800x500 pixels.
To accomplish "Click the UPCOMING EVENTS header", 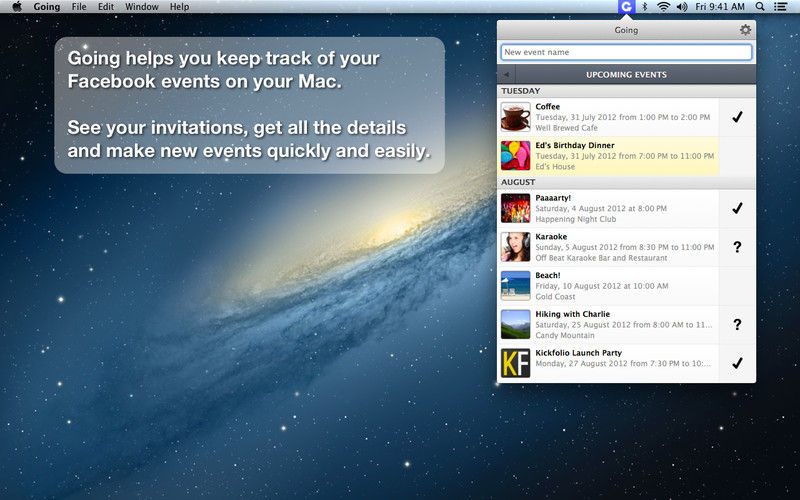I will 626,74.
